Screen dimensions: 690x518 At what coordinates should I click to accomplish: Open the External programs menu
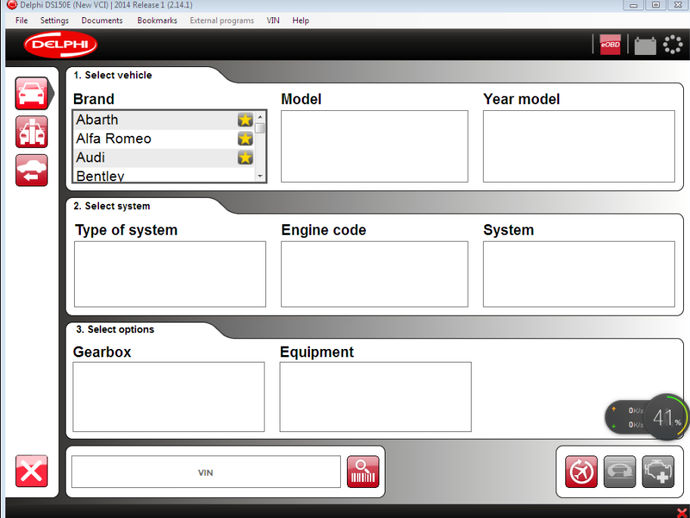pyautogui.click(x=222, y=20)
